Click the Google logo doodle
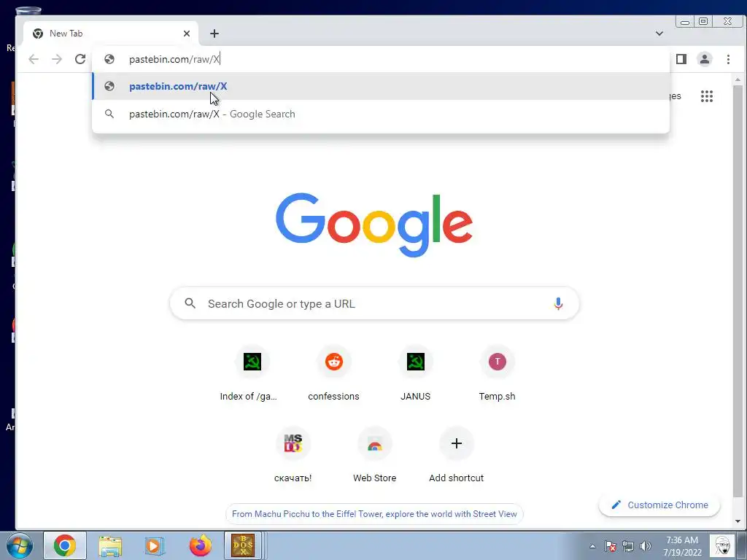Screen dimensions: 747x560 coord(374,225)
